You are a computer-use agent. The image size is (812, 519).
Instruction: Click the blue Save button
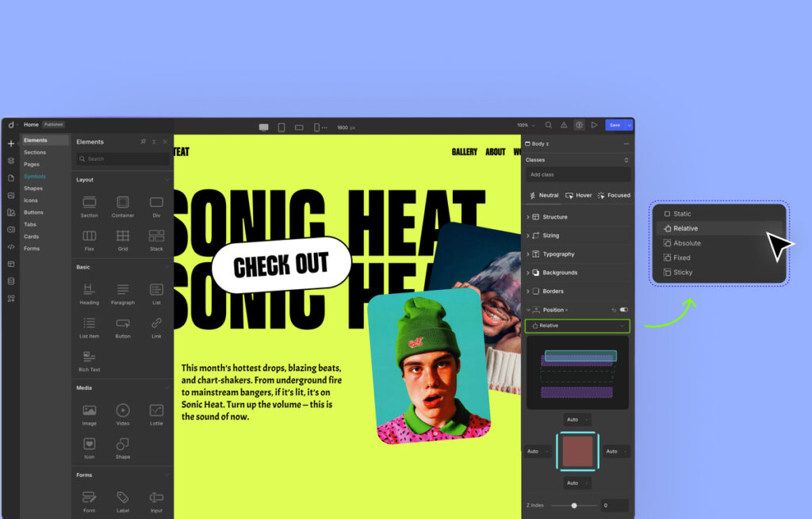[x=615, y=125]
